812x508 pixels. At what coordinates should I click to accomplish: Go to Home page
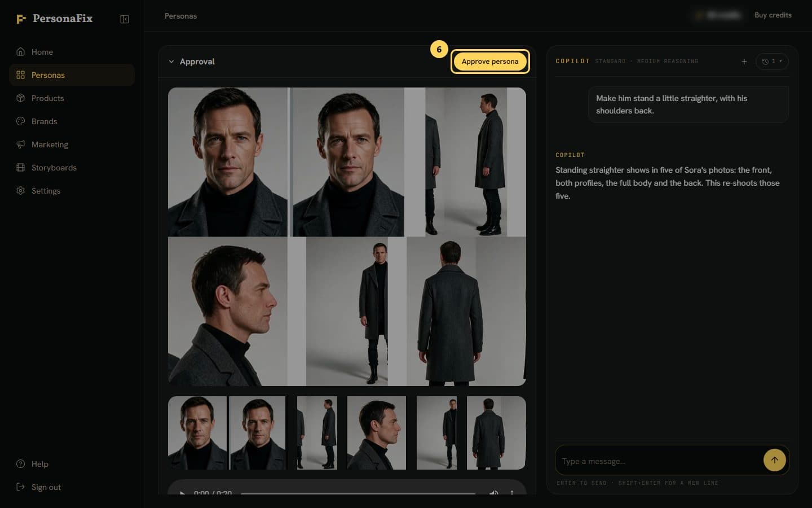pos(72,52)
